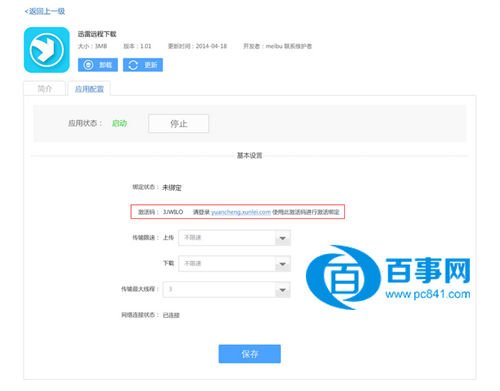Open the yuancheng.xunlei.com link
The image size is (500, 391).
(241, 212)
